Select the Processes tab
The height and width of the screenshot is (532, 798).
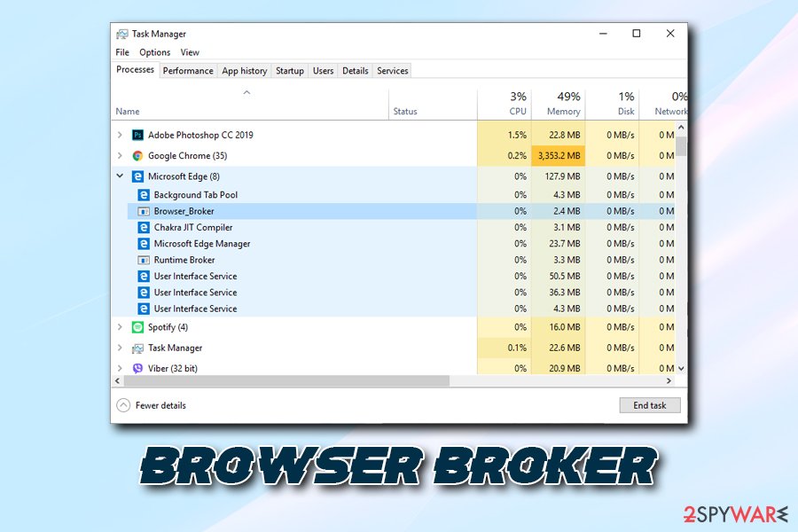(135, 70)
